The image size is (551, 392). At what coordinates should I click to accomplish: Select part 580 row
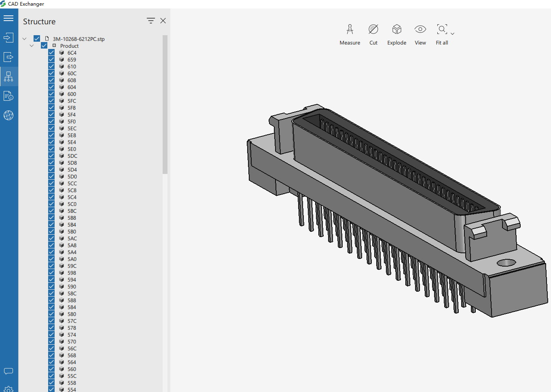[72, 314]
